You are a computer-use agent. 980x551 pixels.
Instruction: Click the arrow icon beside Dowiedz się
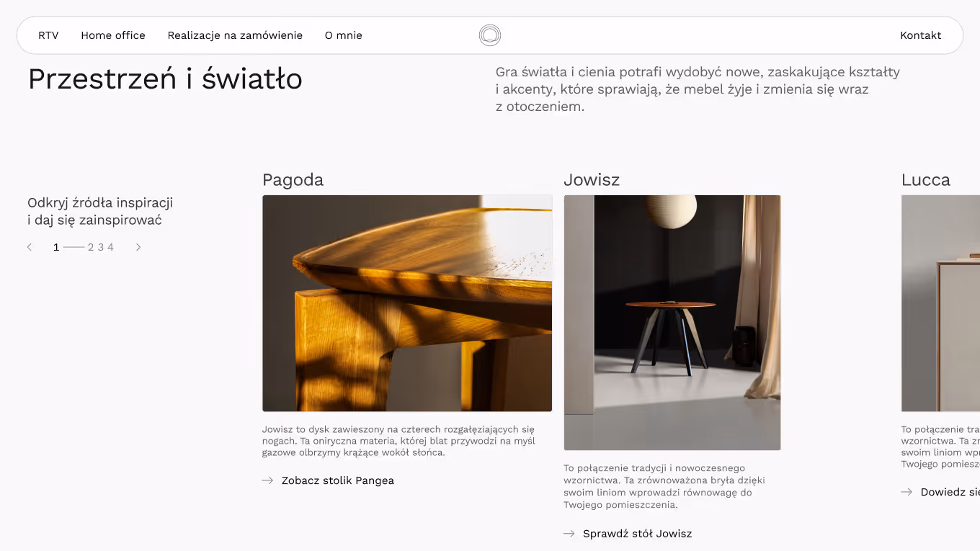click(x=906, y=492)
